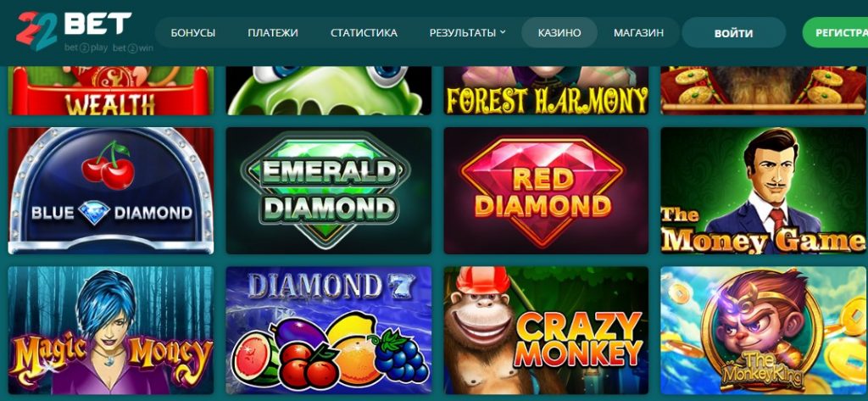Screen dimensions: 868x401
Task: Select the Diamond 7 fruit slot
Action: click(x=328, y=330)
